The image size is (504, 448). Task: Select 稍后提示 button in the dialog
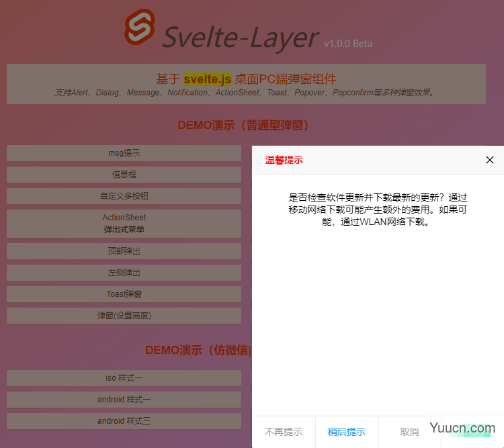click(x=347, y=432)
